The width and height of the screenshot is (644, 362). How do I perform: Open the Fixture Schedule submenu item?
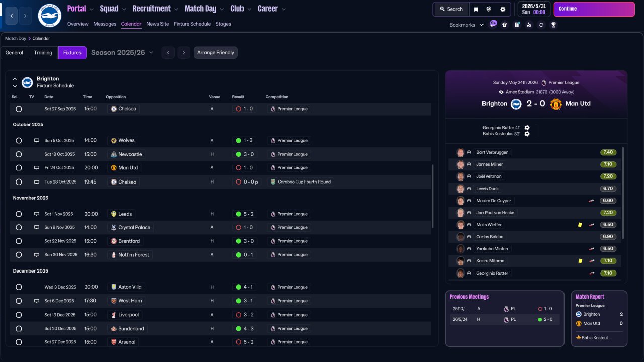[x=192, y=24]
